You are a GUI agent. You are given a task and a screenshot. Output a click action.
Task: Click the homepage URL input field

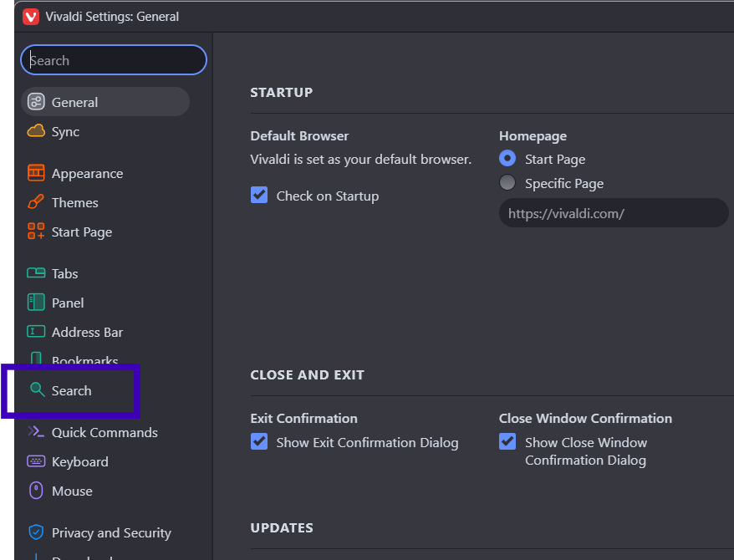click(613, 213)
